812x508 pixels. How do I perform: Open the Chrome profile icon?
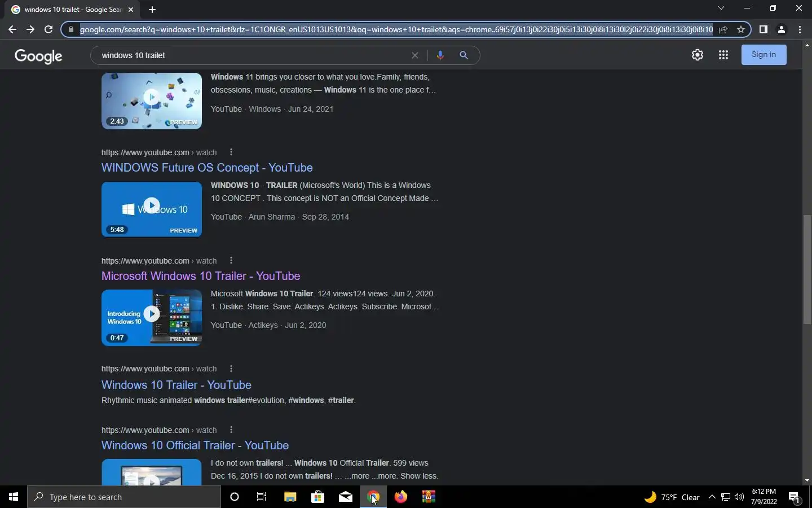click(x=782, y=29)
